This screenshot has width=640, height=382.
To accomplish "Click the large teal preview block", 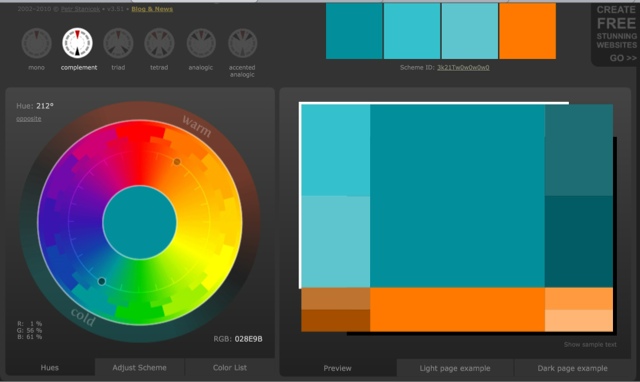I will click(x=457, y=196).
